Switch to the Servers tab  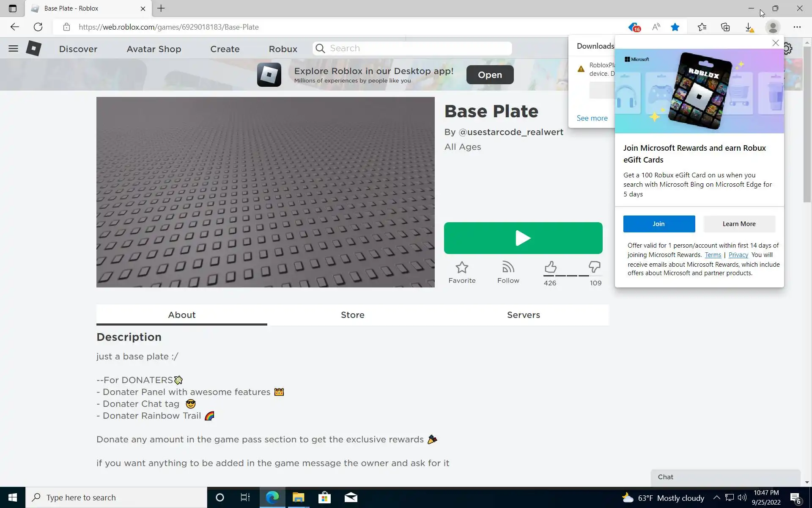[x=523, y=315]
